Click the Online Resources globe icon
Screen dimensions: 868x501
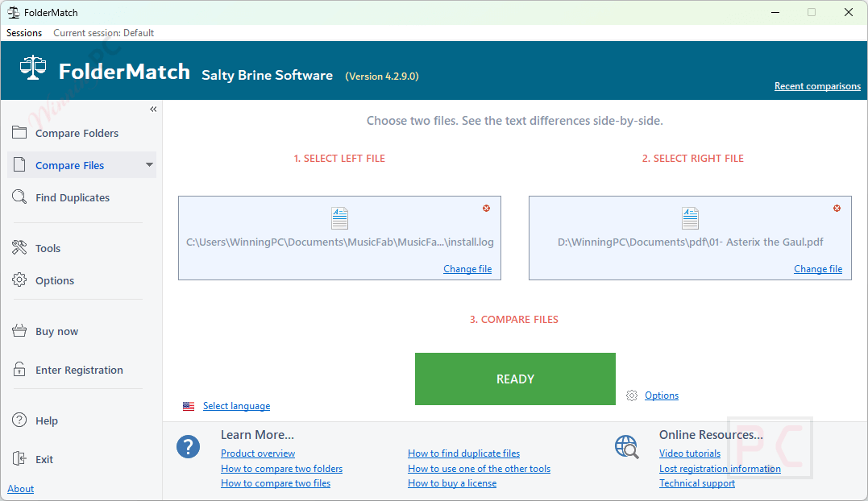pos(627,447)
